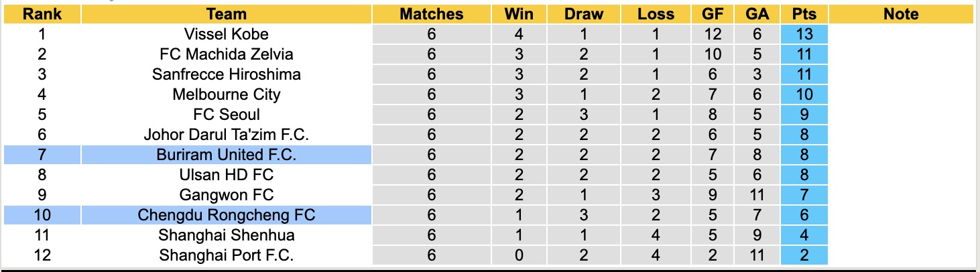
Task: Open the FC Seoul team row
Action: tap(226, 115)
